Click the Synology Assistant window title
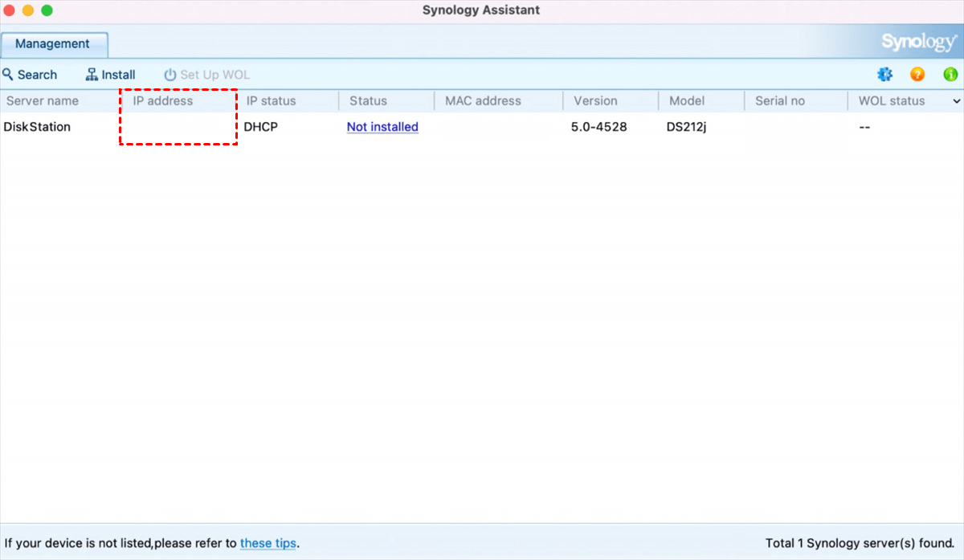Image resolution: width=964 pixels, height=560 pixels. [x=481, y=10]
